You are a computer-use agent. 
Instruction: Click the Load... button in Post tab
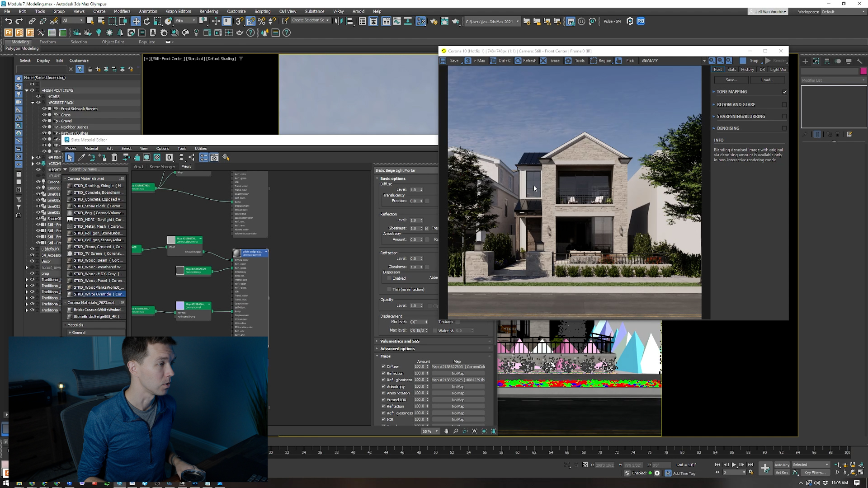[x=767, y=80]
